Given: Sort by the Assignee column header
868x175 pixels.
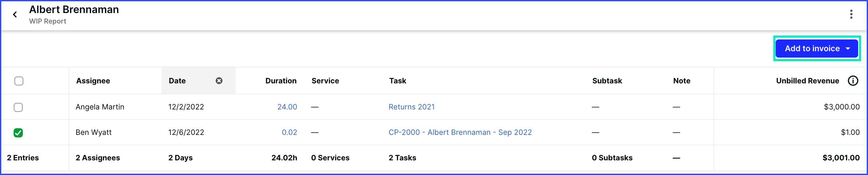Looking at the screenshot, I should [93, 81].
